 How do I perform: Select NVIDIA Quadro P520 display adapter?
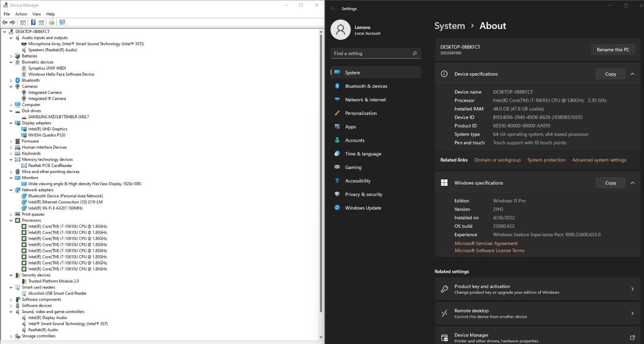[47, 135]
